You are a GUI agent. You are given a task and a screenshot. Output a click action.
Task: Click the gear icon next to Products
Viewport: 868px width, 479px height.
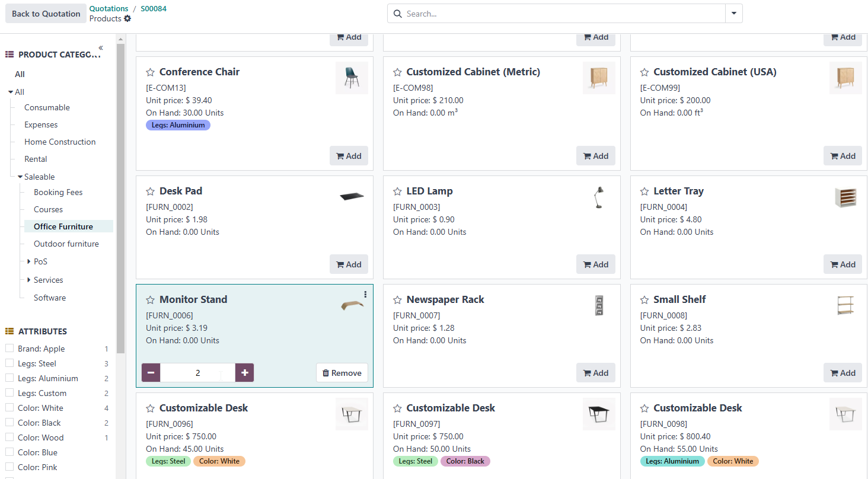coord(127,19)
